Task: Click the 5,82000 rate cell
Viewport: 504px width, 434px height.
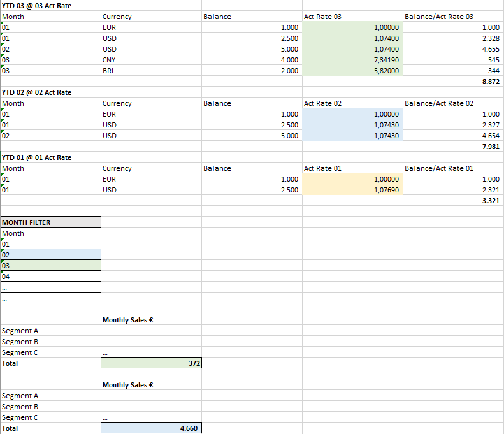Action: pos(352,71)
